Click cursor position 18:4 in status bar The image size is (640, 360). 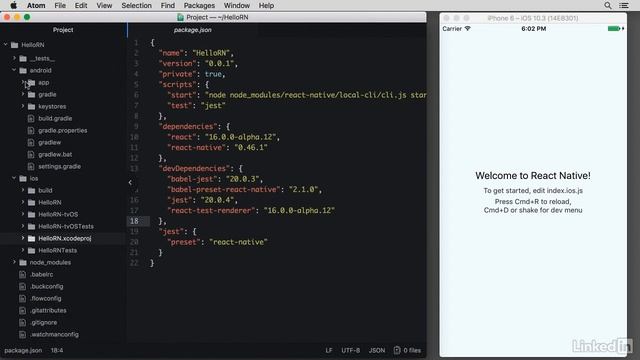coord(57,350)
